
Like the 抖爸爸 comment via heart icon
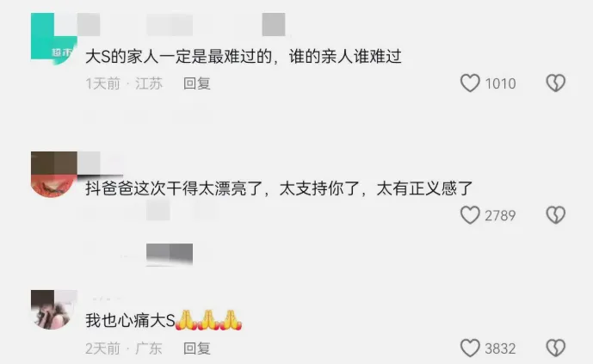(x=470, y=215)
